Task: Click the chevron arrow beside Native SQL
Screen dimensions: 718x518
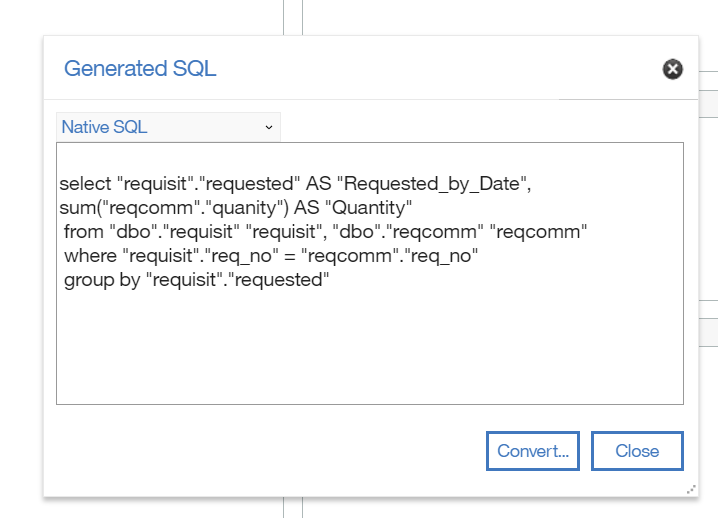Action: coord(269,127)
